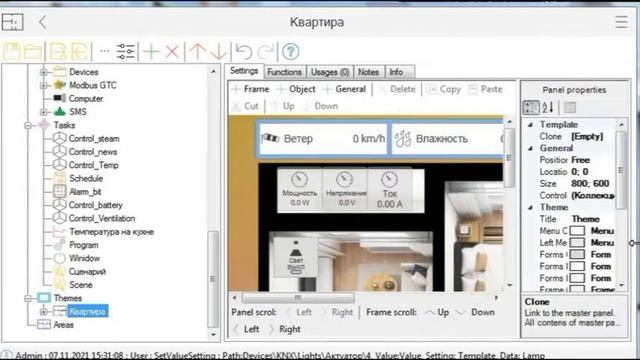Screen dimensions: 640x360
Task: Open the sliders settings toolbar icon
Action: tap(125, 51)
